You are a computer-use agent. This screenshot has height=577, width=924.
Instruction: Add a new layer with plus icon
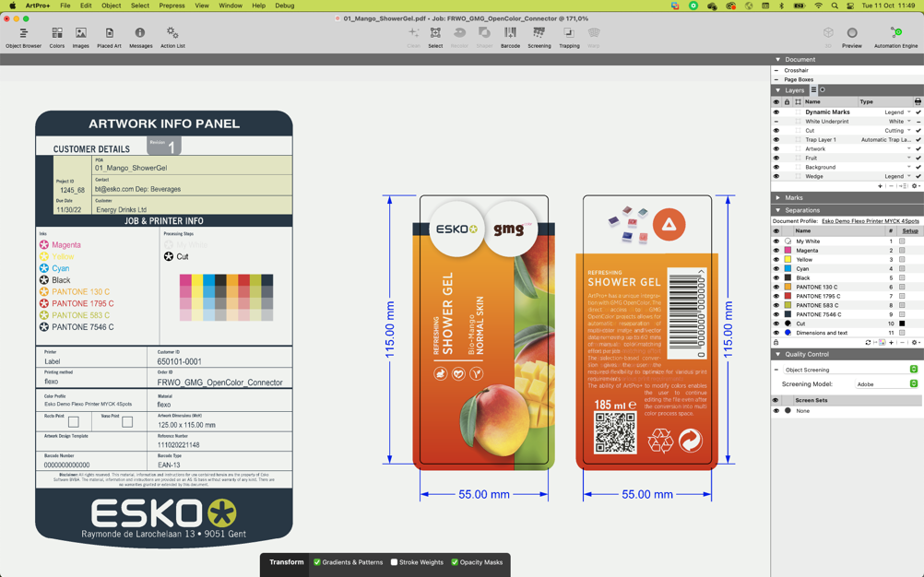click(x=881, y=186)
